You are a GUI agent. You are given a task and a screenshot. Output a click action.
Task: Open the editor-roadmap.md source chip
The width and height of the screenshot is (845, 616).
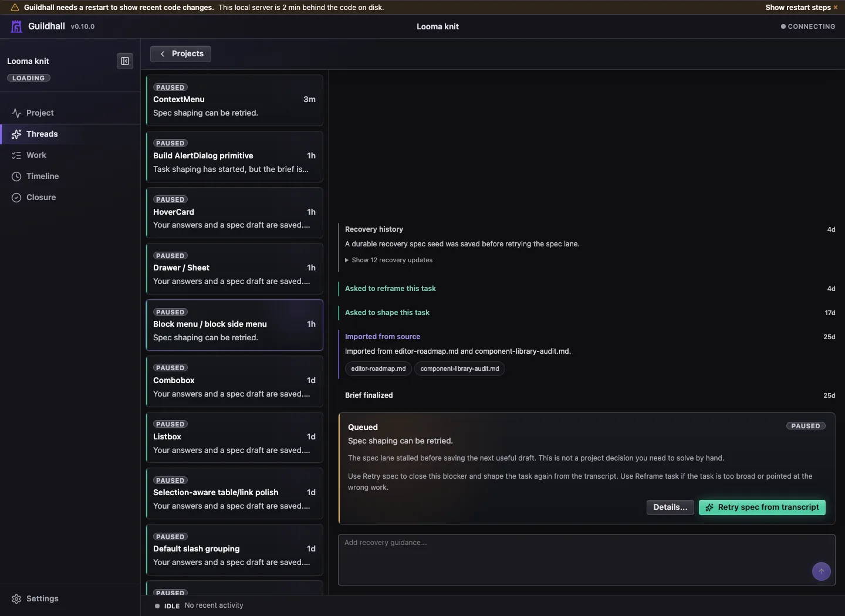coord(378,368)
